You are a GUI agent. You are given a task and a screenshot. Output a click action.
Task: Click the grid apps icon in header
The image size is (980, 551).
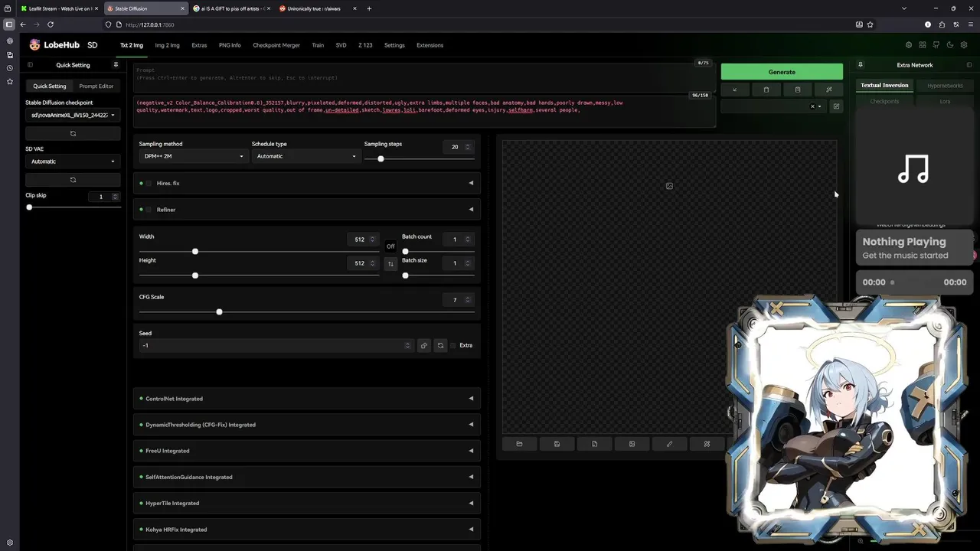click(923, 45)
